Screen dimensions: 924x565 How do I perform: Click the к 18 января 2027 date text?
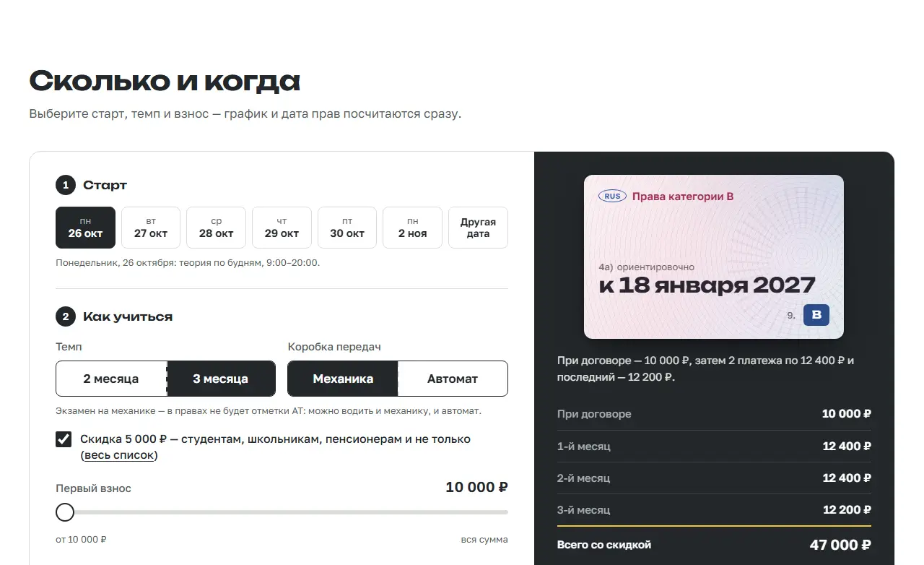(707, 285)
